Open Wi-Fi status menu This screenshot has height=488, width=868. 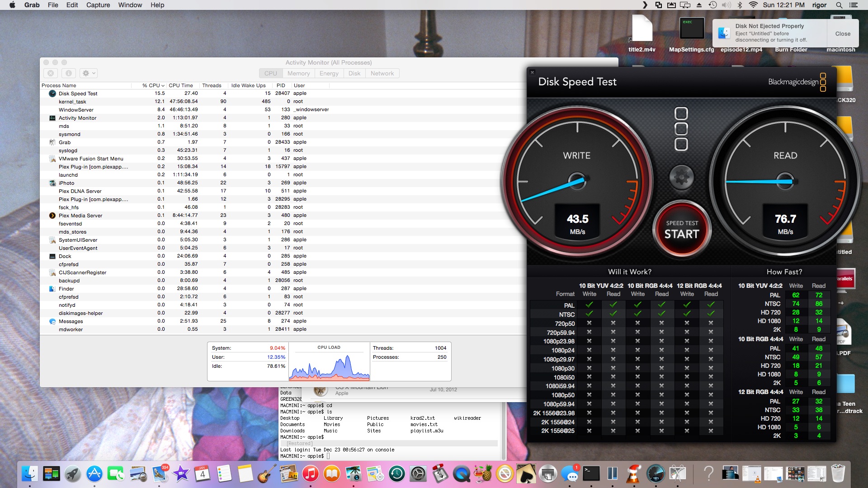click(753, 5)
